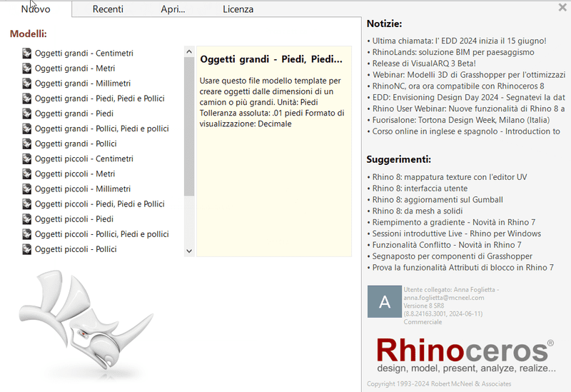Choose Oggetti grandi - Pollici, Piedi e pollici
The height and width of the screenshot is (392, 571).
pyautogui.click(x=102, y=129)
